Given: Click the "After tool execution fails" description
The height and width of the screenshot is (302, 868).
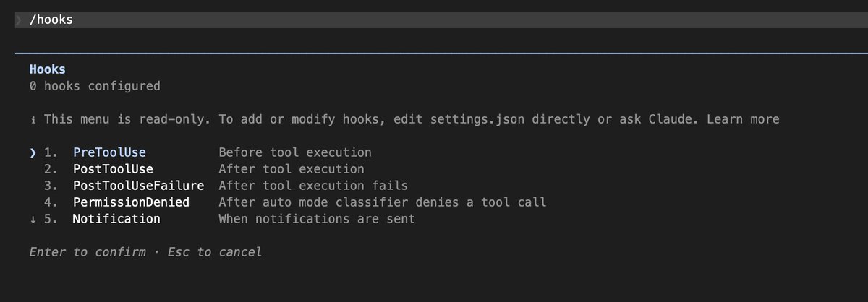Looking at the screenshot, I should (313, 186).
